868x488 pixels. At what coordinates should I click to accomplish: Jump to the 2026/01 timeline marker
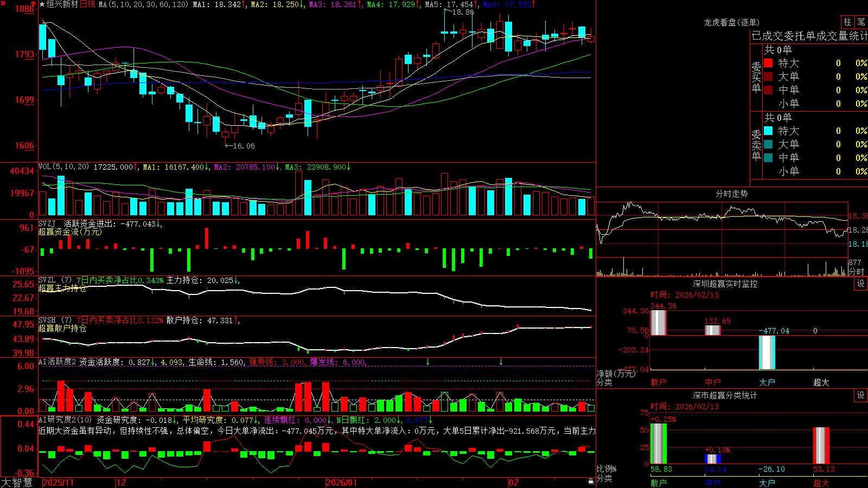pyautogui.click(x=342, y=483)
